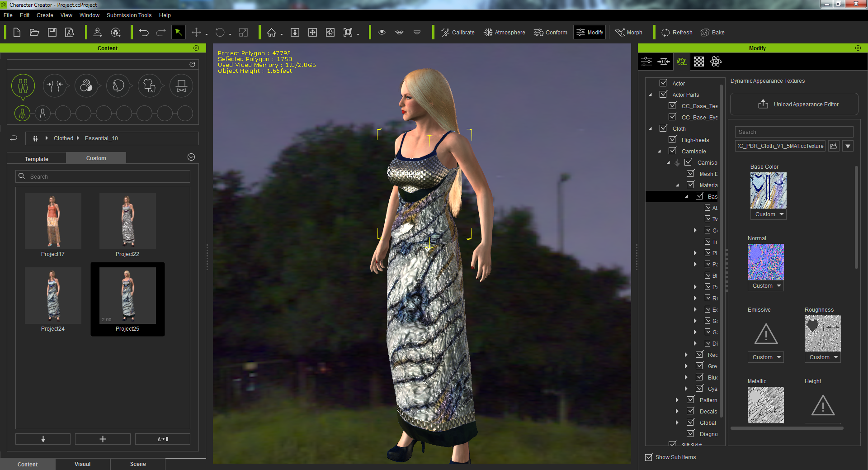868x470 pixels.
Task: Open the Stage chair category icon in Content
Action: [181, 86]
